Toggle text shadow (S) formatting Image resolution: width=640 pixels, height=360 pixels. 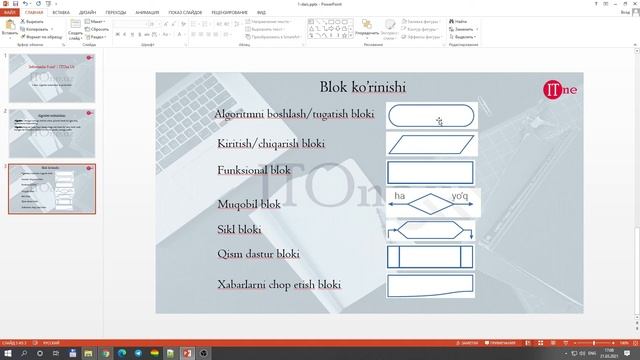[140, 35]
